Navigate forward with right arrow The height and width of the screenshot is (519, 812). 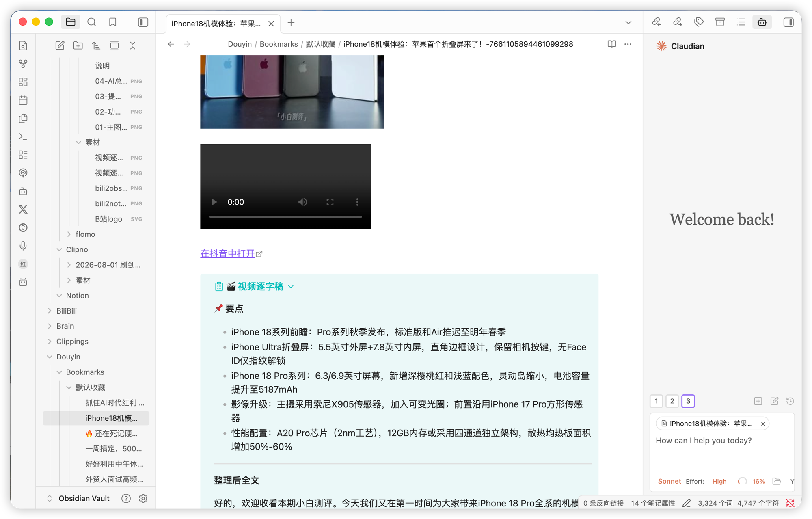tap(187, 44)
